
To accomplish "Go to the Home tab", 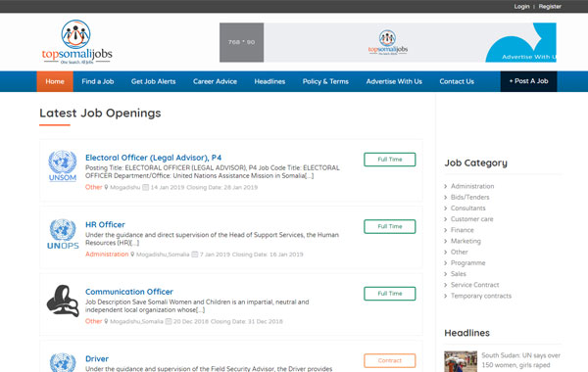I will 55,81.
